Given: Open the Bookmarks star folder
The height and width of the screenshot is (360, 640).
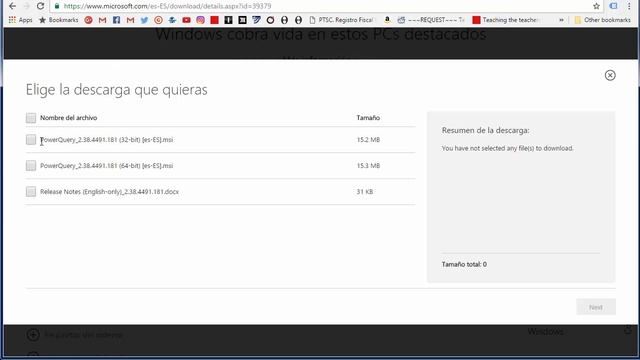Looking at the screenshot, I should (58, 20).
